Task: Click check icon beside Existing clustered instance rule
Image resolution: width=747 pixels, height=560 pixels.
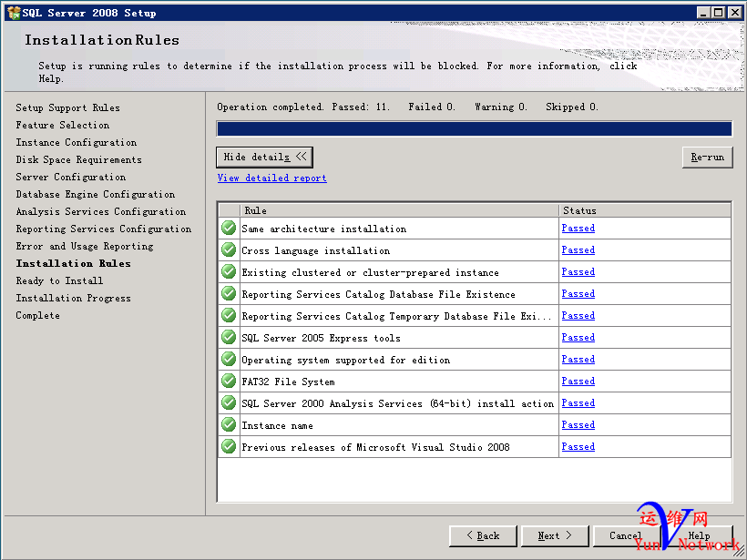Action: point(229,272)
